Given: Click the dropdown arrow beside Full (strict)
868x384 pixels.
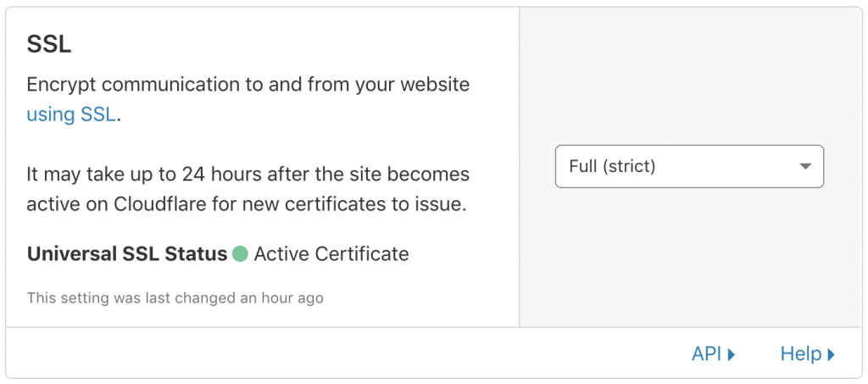Looking at the screenshot, I should (805, 166).
